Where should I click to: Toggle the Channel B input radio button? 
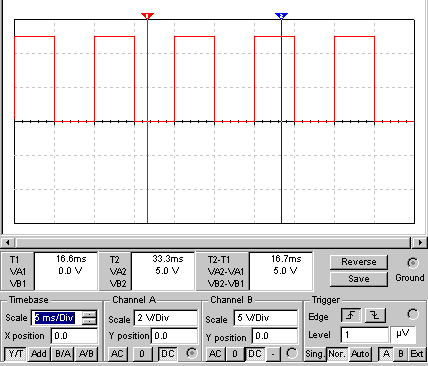pyautogui.click(x=292, y=353)
